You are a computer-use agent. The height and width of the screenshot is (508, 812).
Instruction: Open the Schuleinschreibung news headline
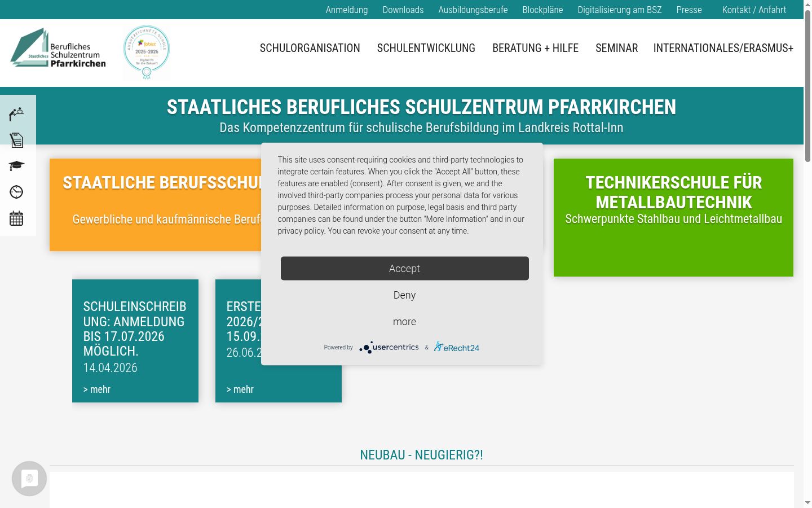(135, 329)
